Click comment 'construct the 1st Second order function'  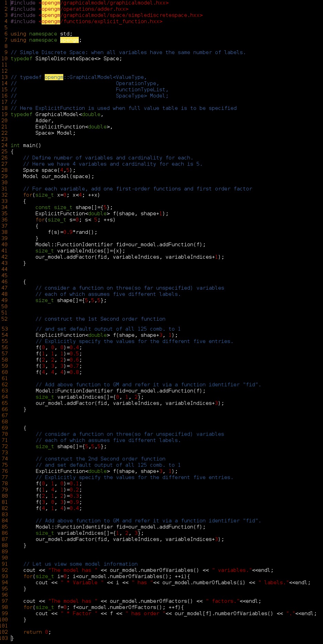point(100,319)
